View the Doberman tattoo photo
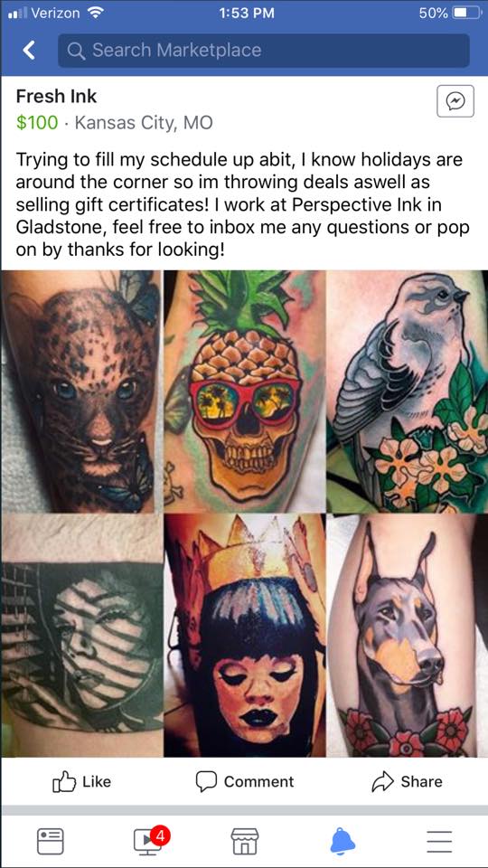Screen dimensions: 488x868 [408, 636]
